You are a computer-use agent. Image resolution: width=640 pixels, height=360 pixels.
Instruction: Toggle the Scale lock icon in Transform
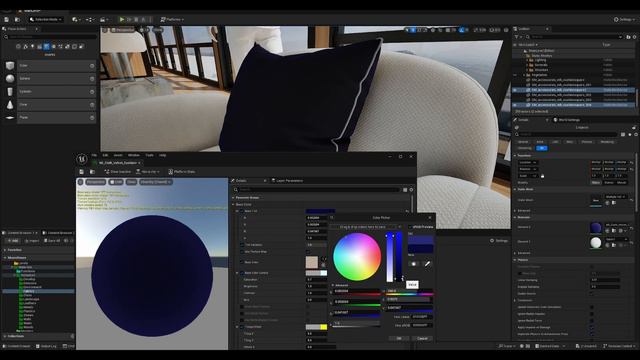(542, 176)
